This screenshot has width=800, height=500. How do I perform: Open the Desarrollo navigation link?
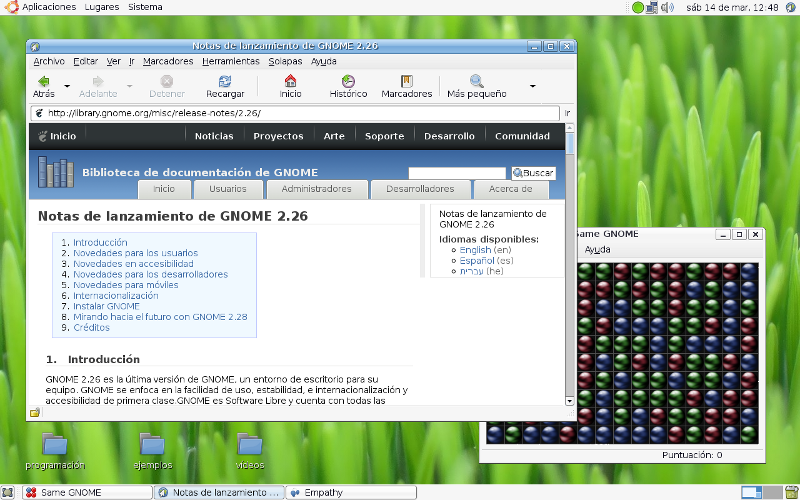449,136
